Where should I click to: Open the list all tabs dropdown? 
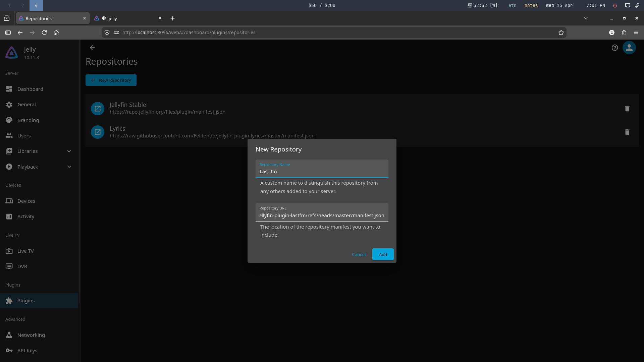pos(586,18)
